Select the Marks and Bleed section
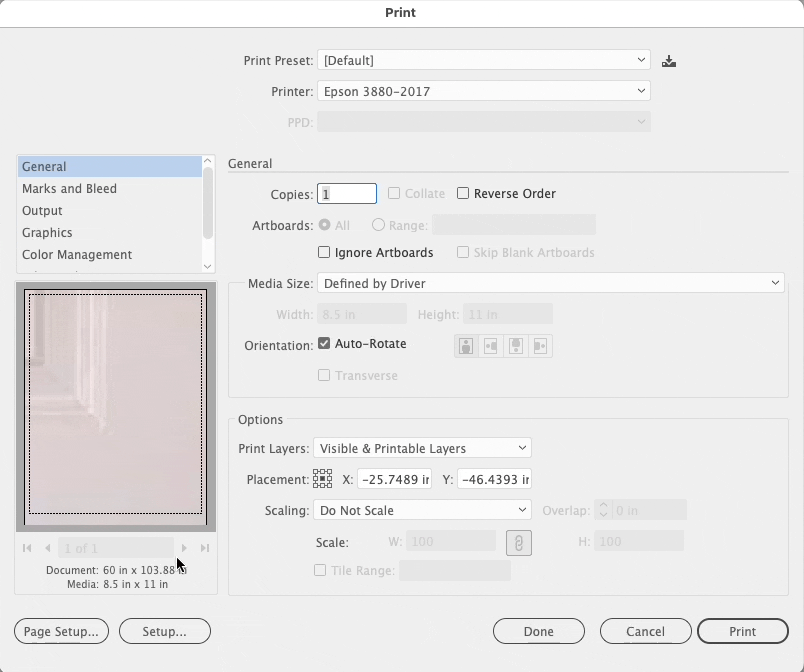 pyautogui.click(x=68, y=188)
